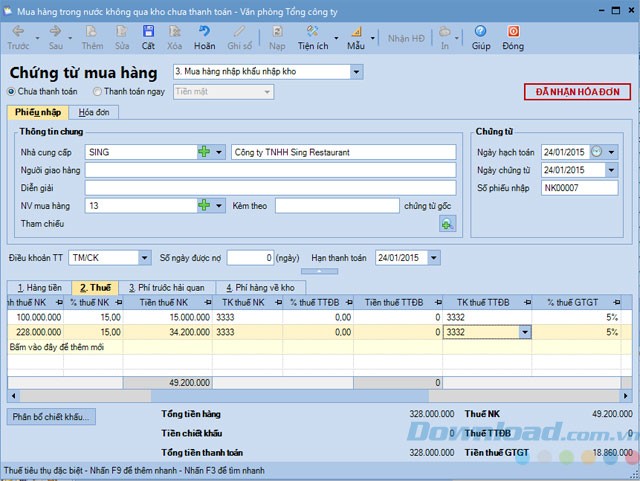
Task: Switch to the Hàng tiền tab
Action: pos(38,287)
